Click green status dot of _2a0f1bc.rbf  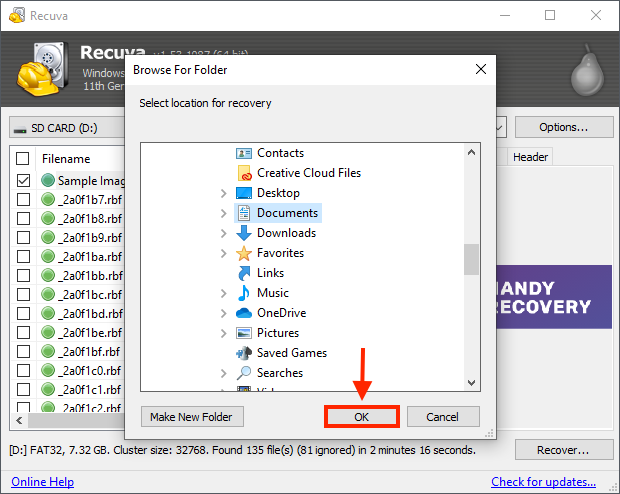[48, 294]
